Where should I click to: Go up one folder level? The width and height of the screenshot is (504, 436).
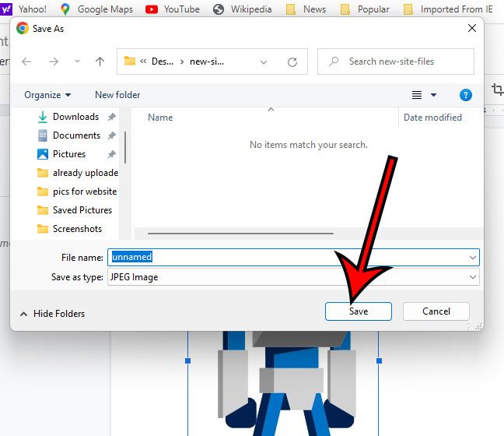[100, 62]
